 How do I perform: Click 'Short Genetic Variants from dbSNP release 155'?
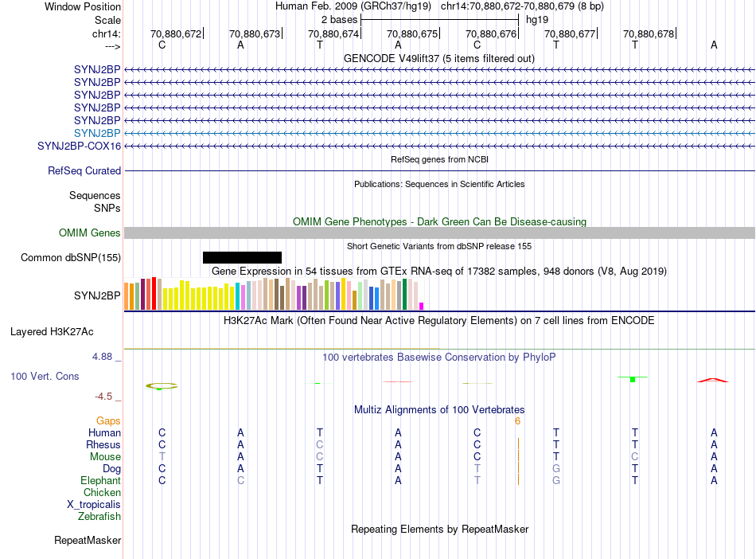tap(439, 246)
